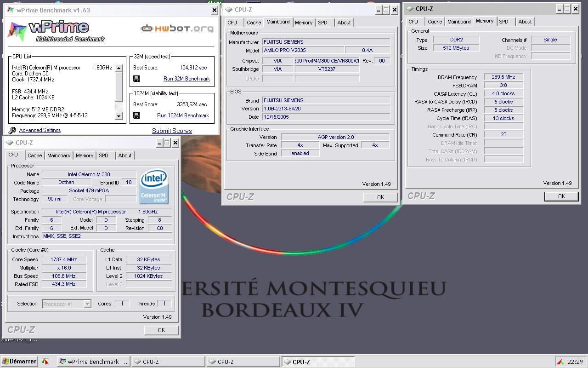Open Memory tab in the CPU tab window

(85, 155)
